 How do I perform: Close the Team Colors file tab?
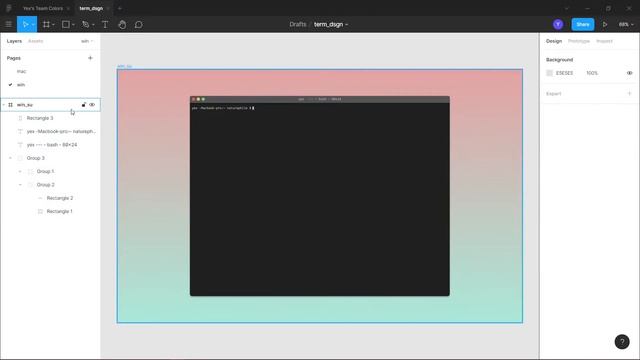68,8
